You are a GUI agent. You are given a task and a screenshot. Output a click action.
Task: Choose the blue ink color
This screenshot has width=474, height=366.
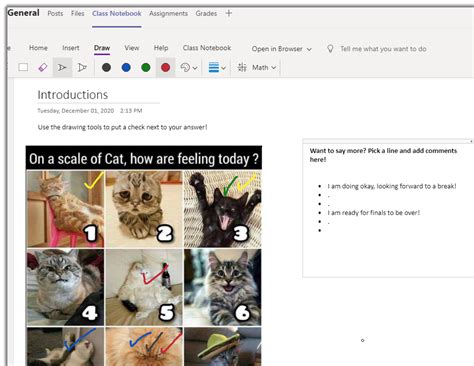tap(126, 67)
